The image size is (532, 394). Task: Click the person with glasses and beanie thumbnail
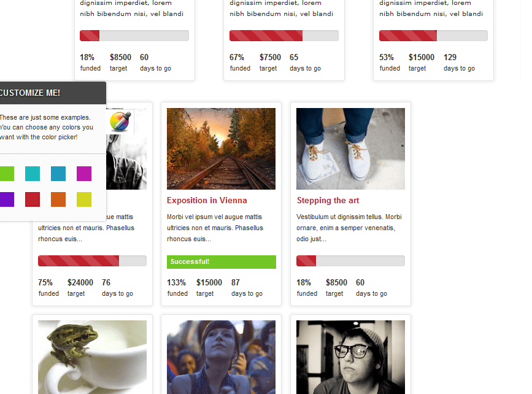pyautogui.click(x=350, y=357)
